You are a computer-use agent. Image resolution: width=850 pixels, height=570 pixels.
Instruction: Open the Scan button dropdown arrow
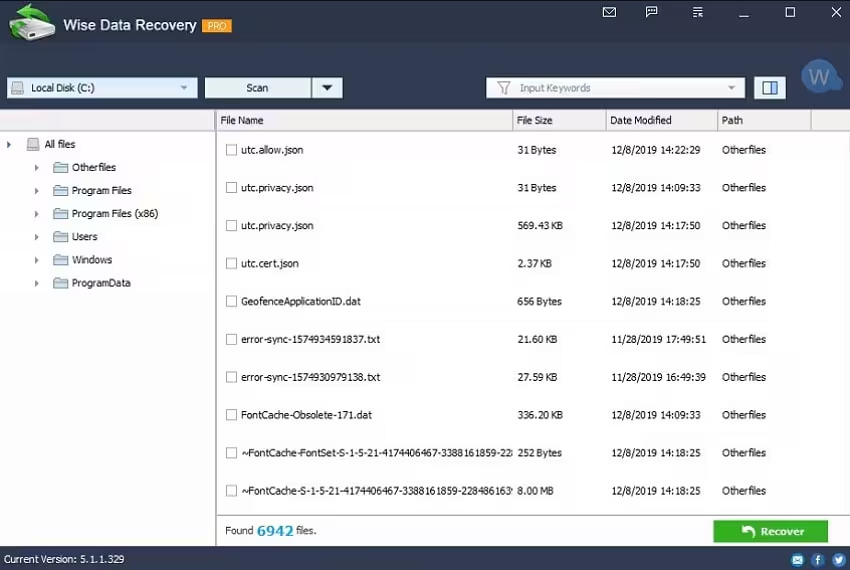click(x=327, y=88)
